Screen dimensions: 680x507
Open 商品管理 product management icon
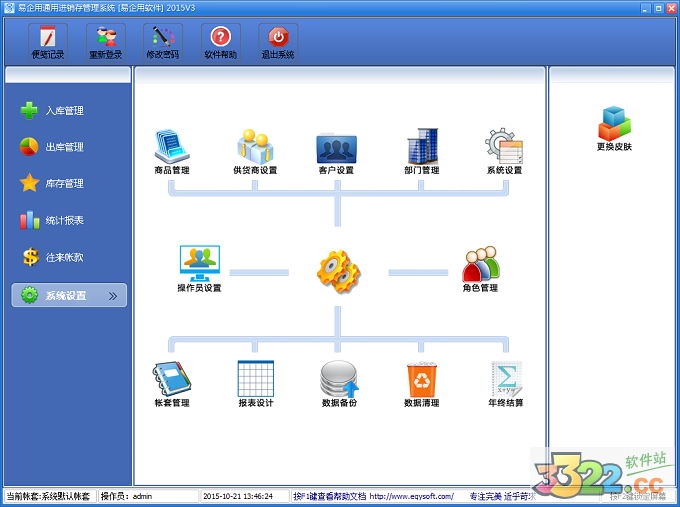pyautogui.click(x=172, y=151)
